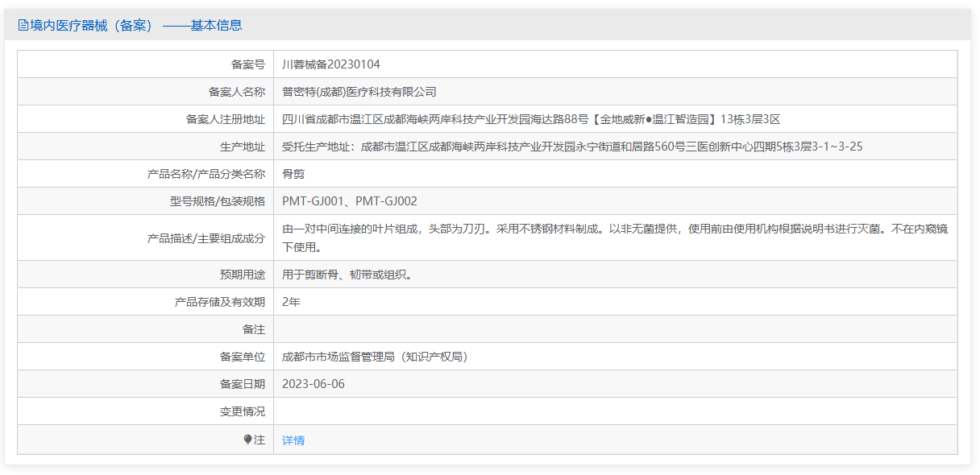
Task: Click the 生产地址 row label
Action: [243, 147]
